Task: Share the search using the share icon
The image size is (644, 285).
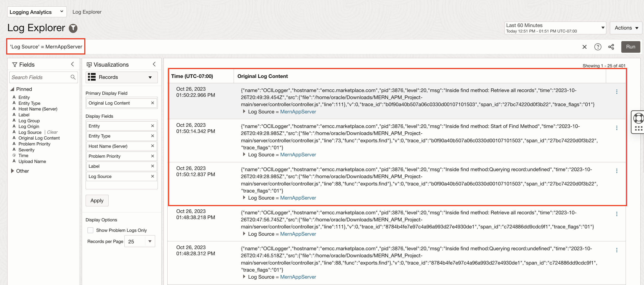Action: (x=611, y=47)
